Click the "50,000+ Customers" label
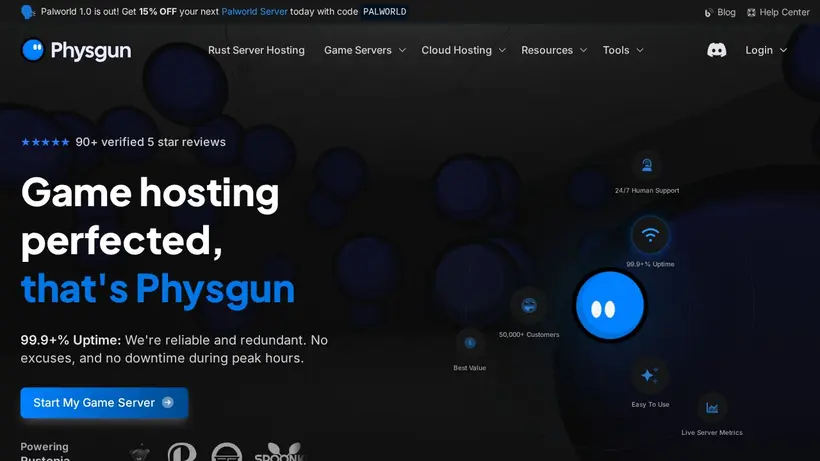The image size is (820, 461). [x=529, y=335]
